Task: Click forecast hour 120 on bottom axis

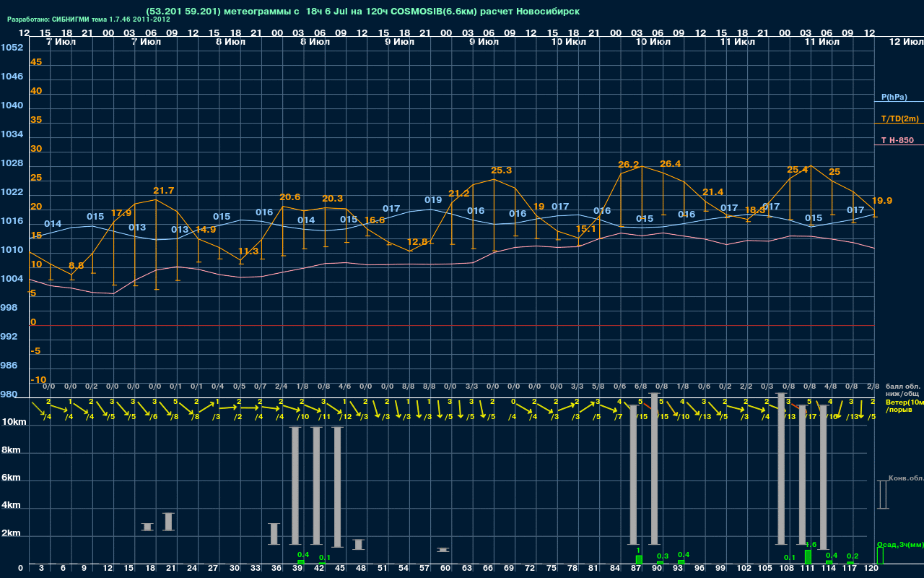Action: 872,569
